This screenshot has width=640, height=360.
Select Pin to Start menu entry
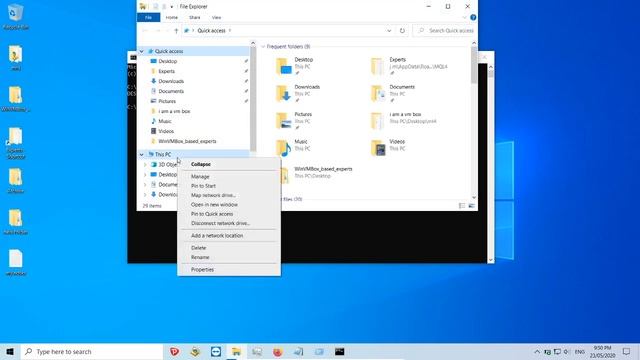[x=203, y=186]
